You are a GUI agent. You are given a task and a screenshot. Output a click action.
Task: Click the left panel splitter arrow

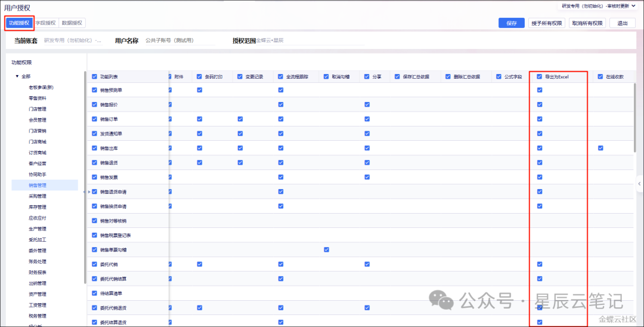[88, 192]
